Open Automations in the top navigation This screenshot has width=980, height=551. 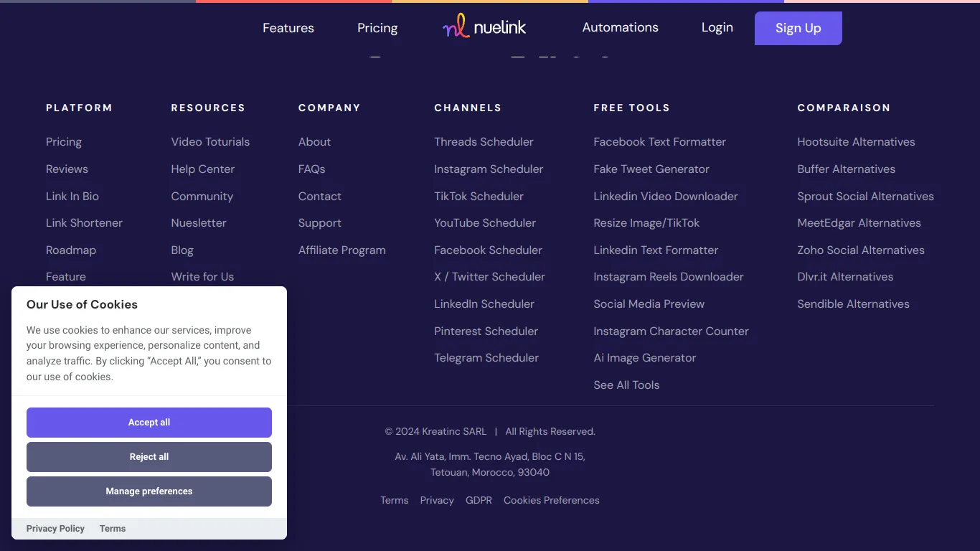pos(620,27)
